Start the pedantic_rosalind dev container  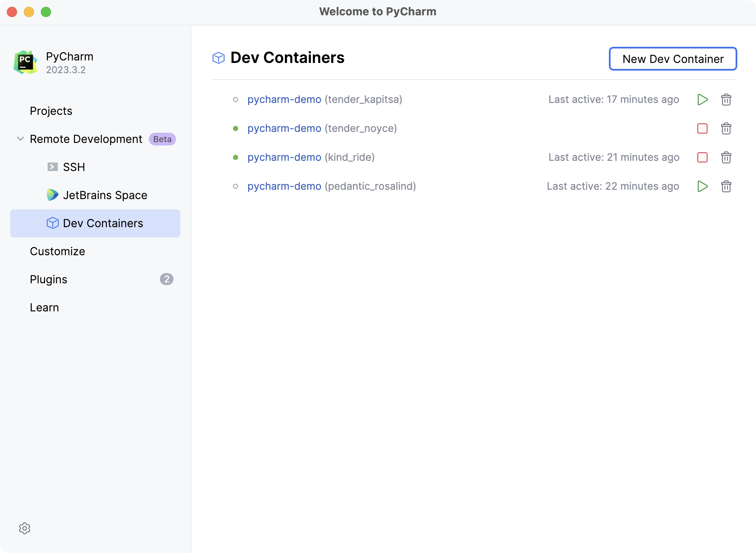702,186
